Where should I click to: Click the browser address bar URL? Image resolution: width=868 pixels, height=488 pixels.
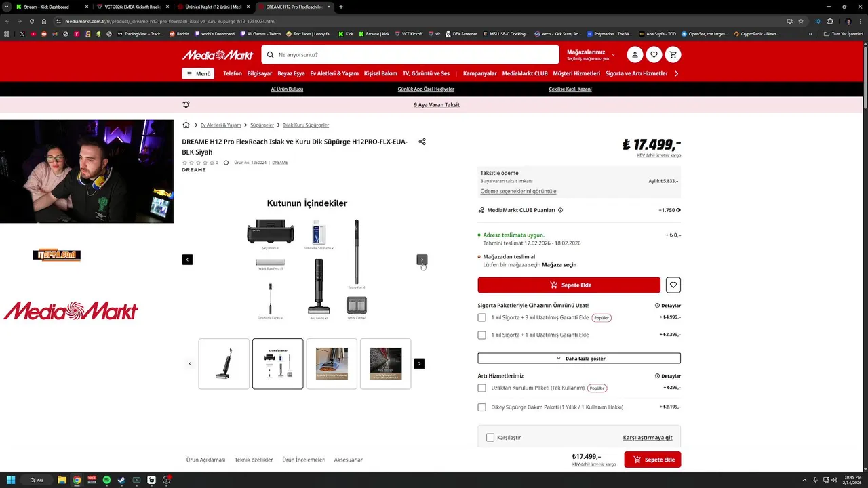pyautogui.click(x=170, y=21)
